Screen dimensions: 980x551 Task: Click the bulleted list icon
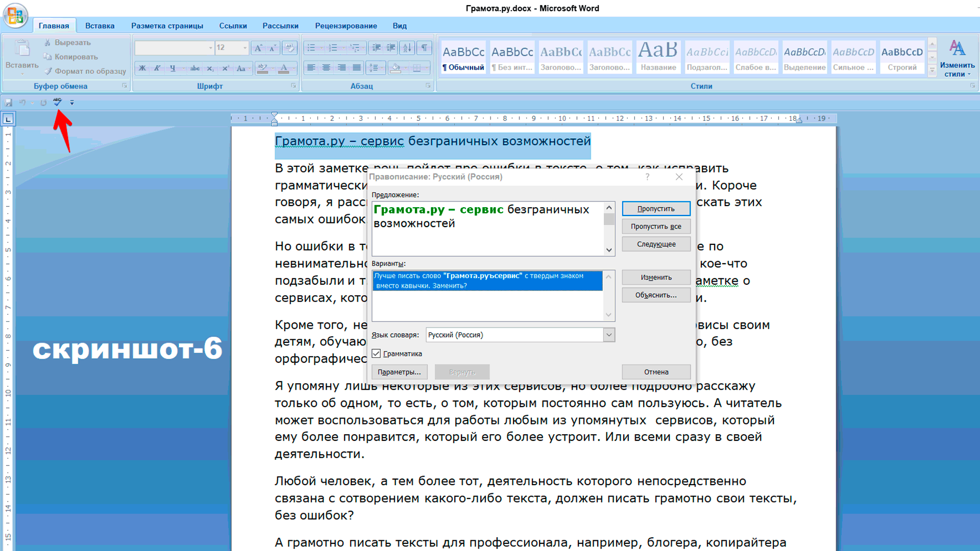(311, 48)
